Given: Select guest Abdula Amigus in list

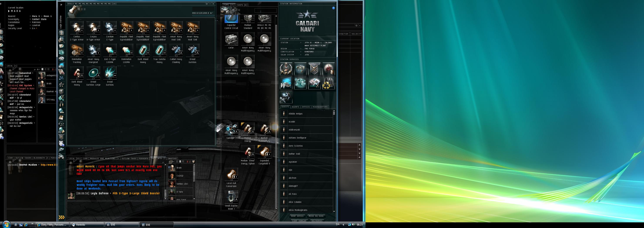Looking at the screenshot, I should click(x=307, y=114).
